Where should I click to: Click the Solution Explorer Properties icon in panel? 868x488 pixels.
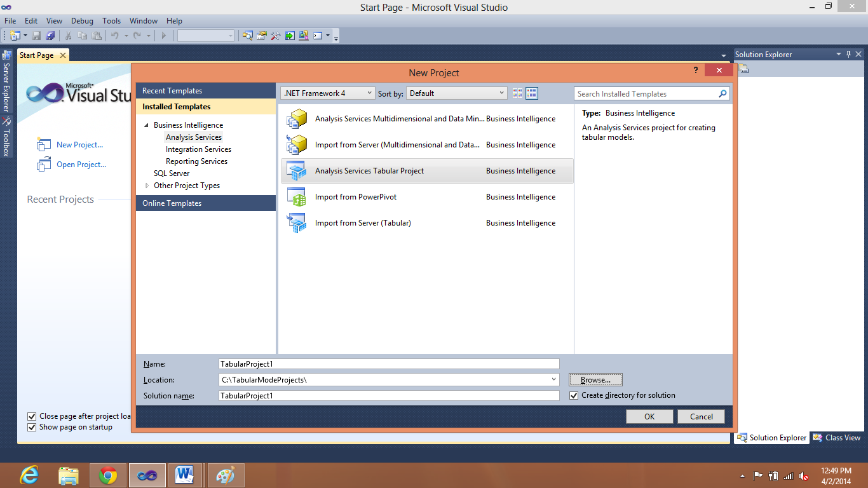744,69
